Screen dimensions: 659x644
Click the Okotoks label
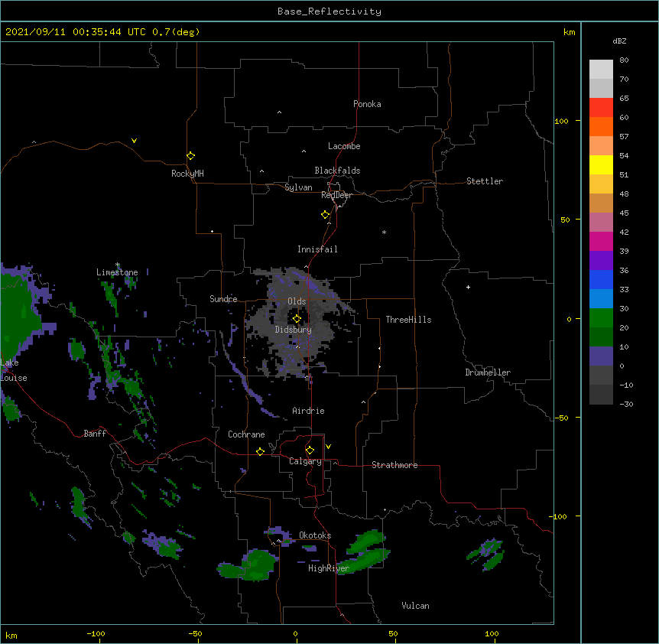tap(315, 535)
